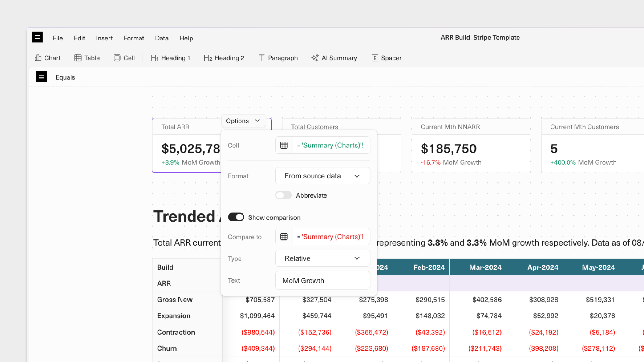Open the Insert menu
The width and height of the screenshot is (644, 362).
tap(104, 38)
